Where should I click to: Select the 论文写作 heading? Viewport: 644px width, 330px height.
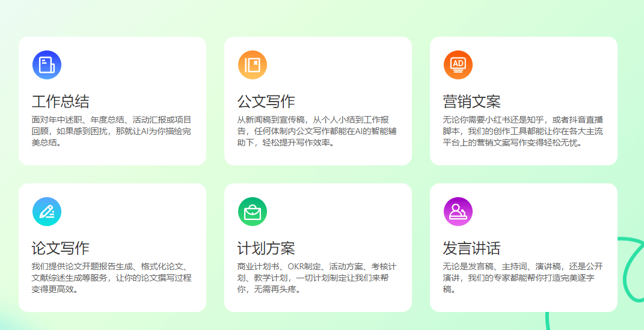coord(60,248)
